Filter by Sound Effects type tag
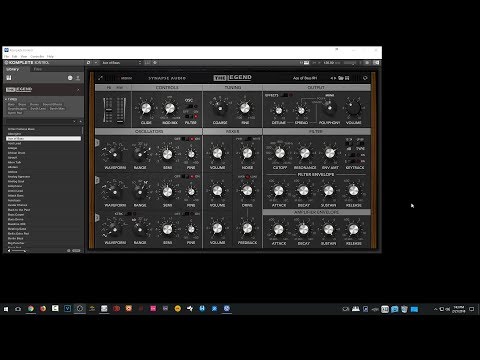This screenshot has height=360, width=480. click(x=52, y=104)
